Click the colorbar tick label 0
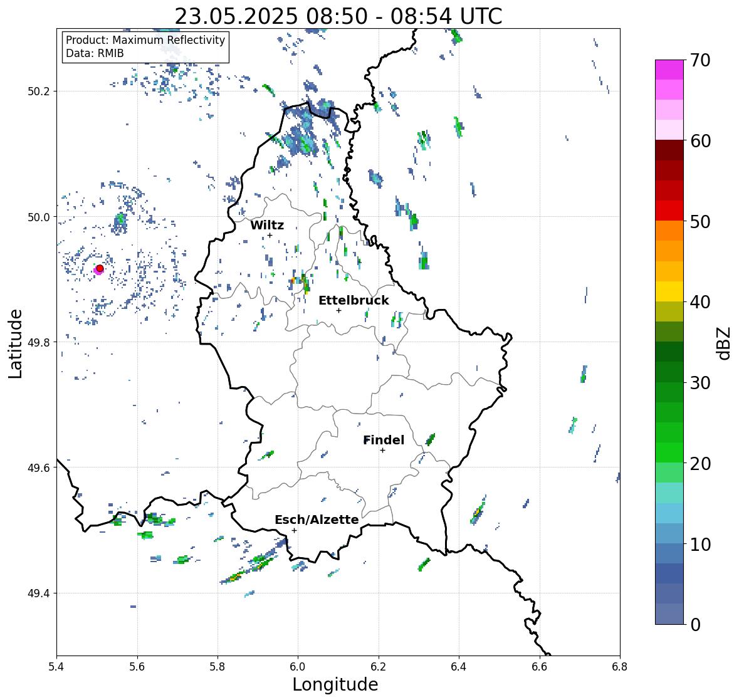The height and width of the screenshot is (700, 739). pyautogui.click(x=696, y=625)
